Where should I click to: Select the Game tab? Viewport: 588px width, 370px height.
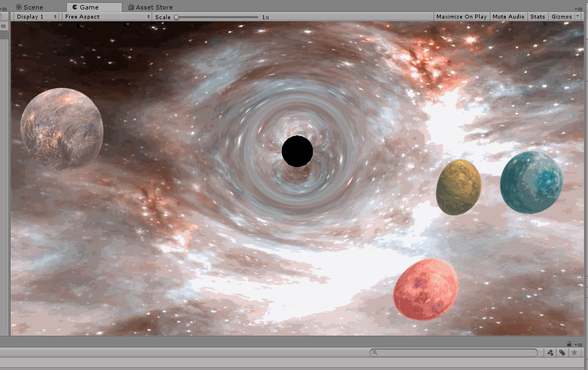(x=94, y=7)
